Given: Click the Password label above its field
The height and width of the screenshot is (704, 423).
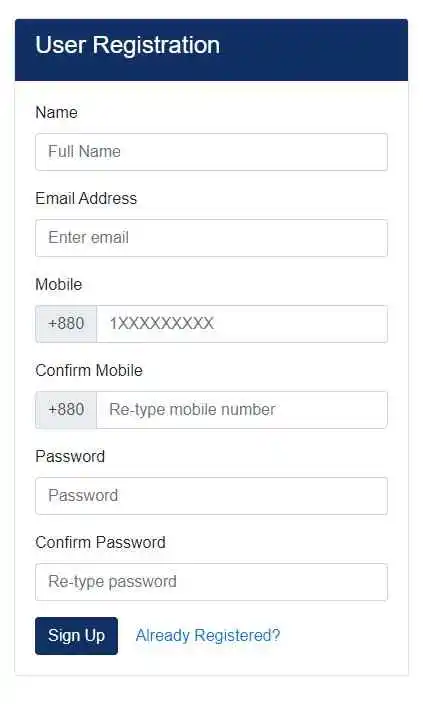Looking at the screenshot, I should (x=70, y=457).
